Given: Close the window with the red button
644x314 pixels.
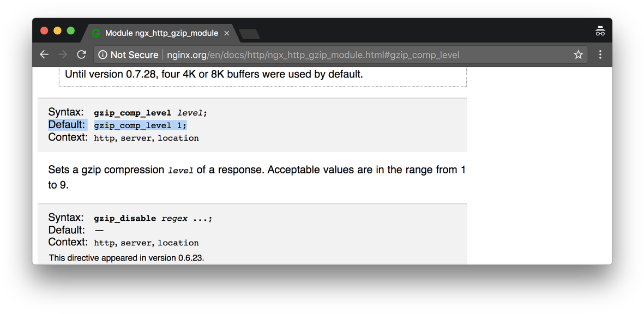Looking at the screenshot, I should pos(45,31).
